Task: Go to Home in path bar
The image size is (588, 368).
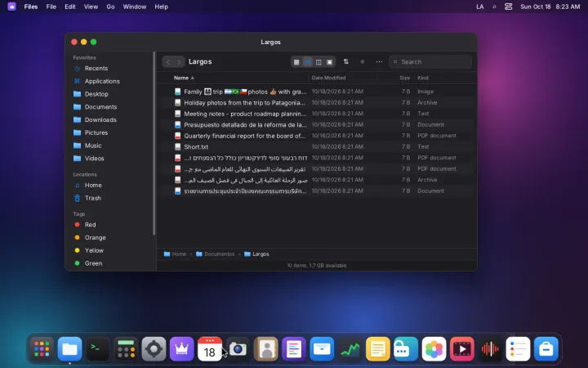Action: 175,254
